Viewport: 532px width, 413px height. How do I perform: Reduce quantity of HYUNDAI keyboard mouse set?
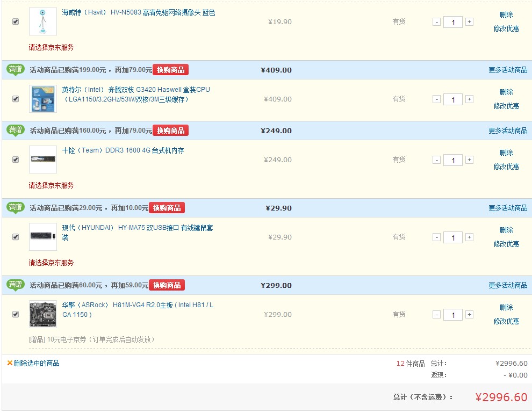(437, 237)
